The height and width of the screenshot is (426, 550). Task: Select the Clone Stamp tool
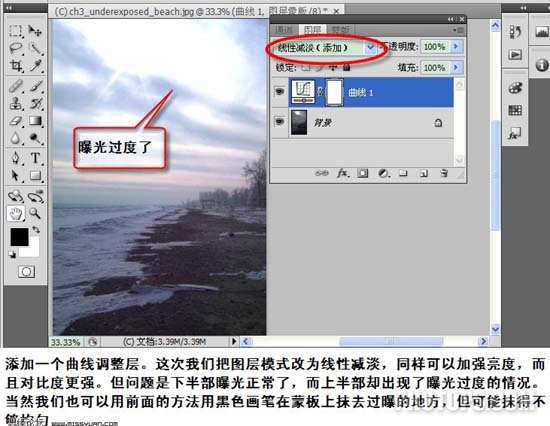coord(15,104)
